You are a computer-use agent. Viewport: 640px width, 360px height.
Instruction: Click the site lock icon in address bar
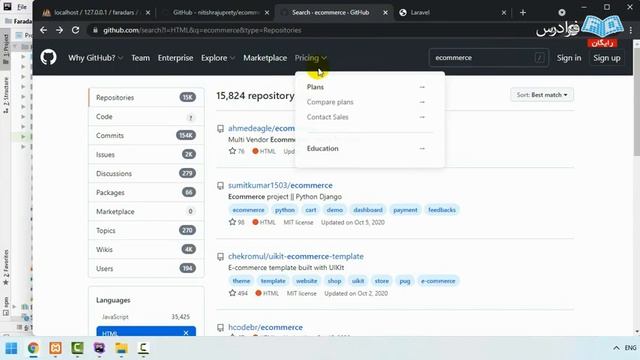pos(95,30)
